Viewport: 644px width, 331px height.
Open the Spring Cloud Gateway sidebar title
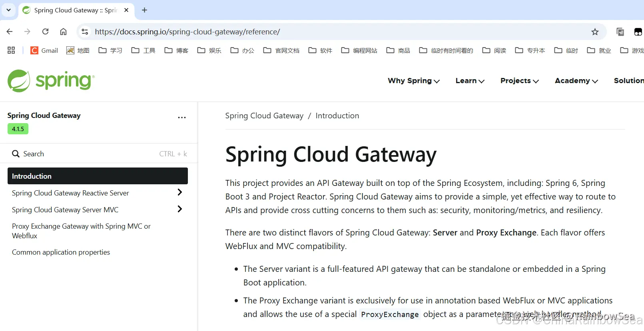point(44,116)
